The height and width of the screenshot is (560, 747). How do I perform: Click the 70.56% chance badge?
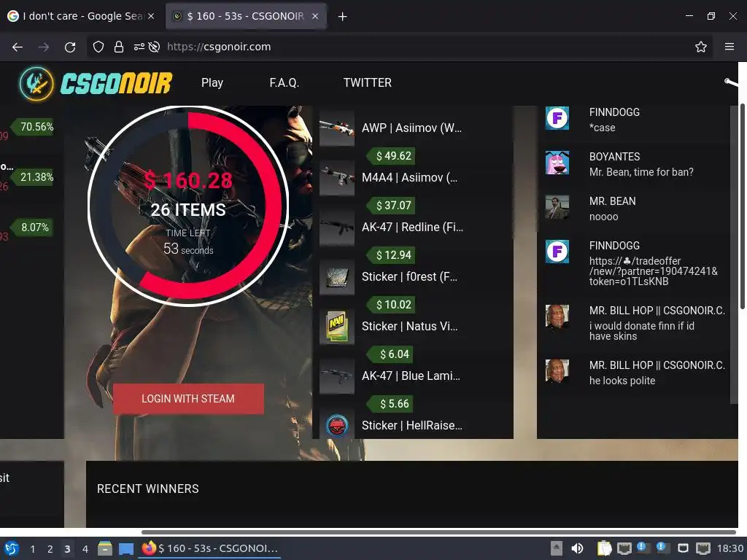34,127
